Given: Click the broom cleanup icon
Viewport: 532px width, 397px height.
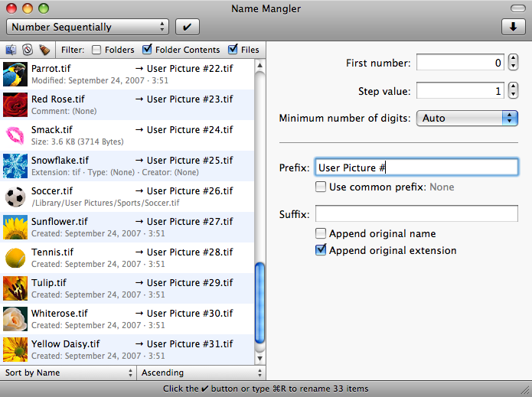Looking at the screenshot, I should tap(44, 50).
